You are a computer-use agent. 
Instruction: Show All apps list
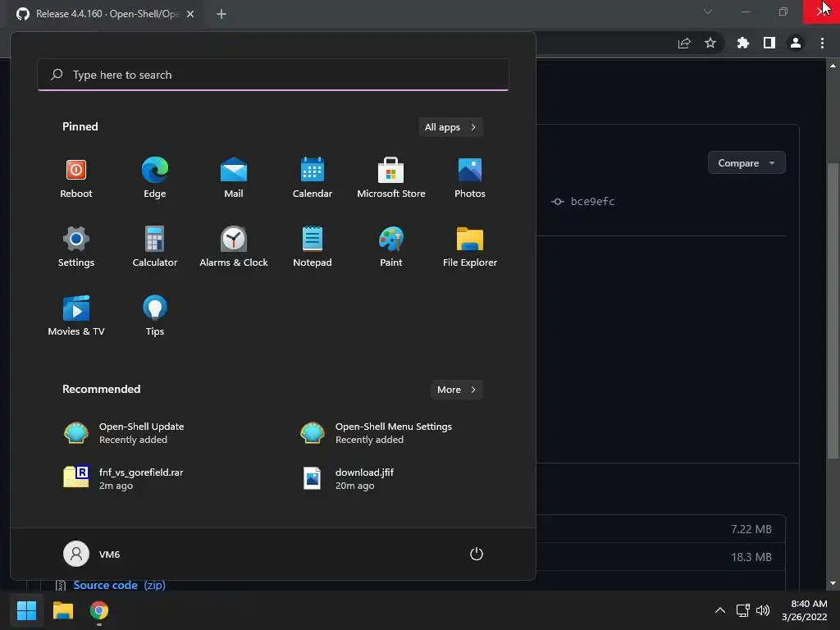[450, 127]
